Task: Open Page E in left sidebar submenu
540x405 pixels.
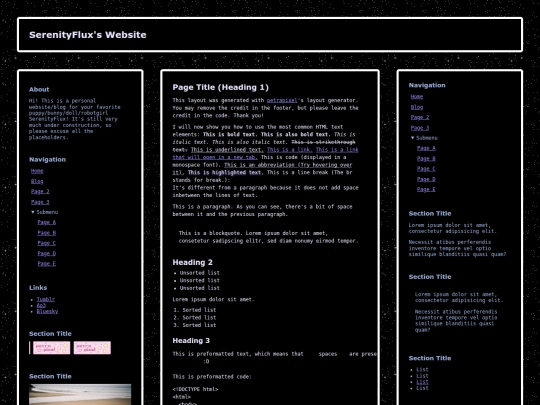Action: coord(47,264)
